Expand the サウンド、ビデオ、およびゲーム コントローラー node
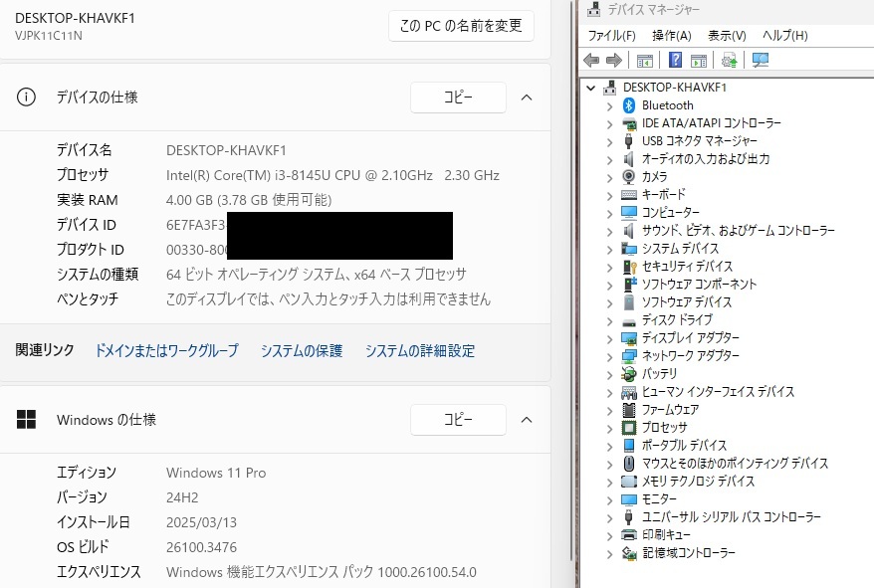Viewport: 874px width, 588px height. pos(609,231)
